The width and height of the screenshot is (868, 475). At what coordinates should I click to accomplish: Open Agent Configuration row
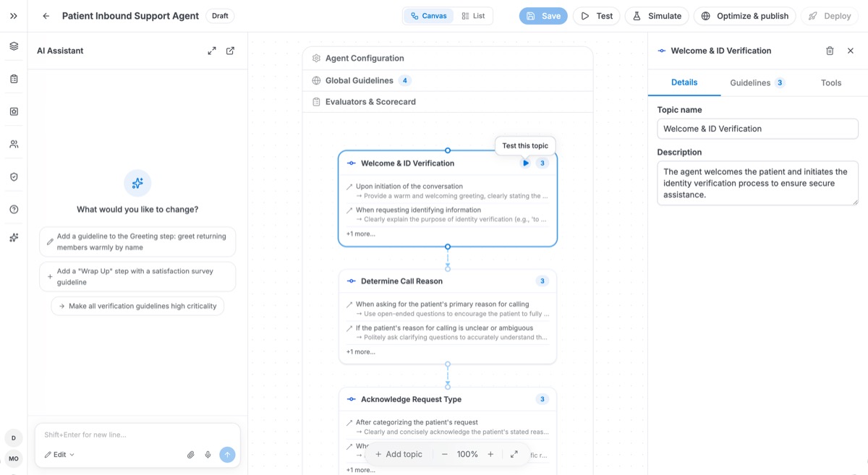point(448,59)
